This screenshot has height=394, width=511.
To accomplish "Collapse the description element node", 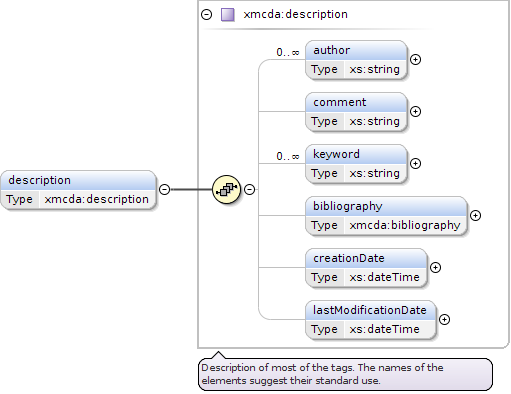I will click(164, 189).
